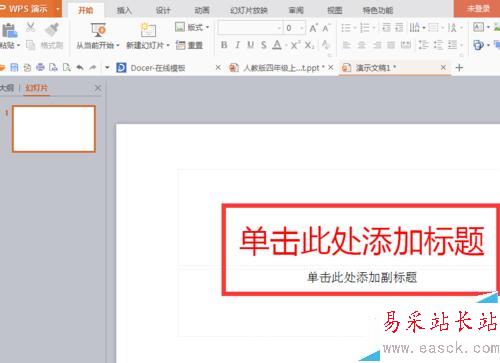
Task: Open the Layout (版式) dropdown
Action: pyautogui.click(x=192, y=27)
